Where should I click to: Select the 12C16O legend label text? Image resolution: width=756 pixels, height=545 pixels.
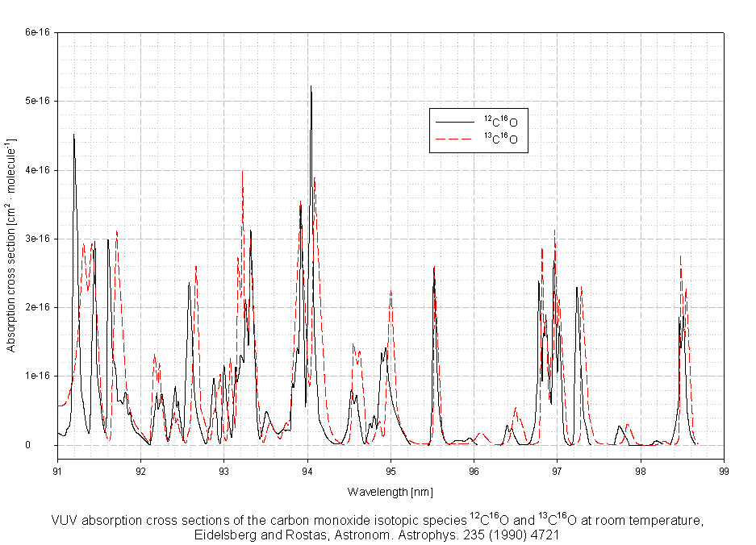tap(500, 121)
